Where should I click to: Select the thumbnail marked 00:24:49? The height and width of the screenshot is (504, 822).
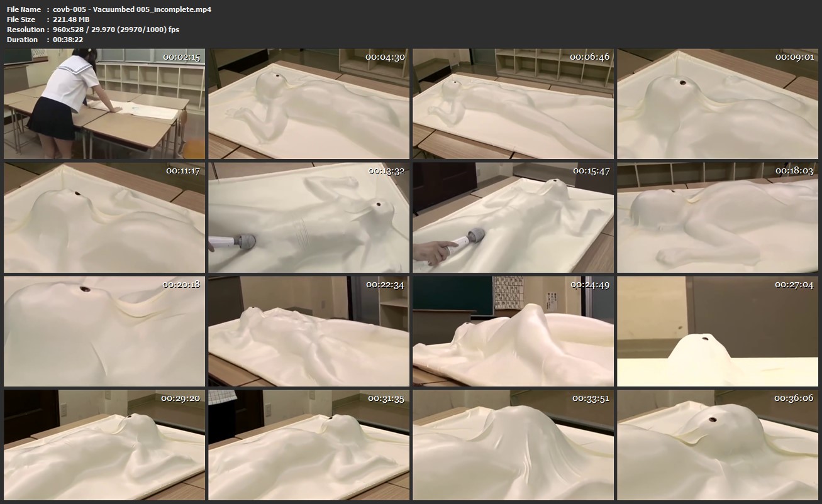513,331
